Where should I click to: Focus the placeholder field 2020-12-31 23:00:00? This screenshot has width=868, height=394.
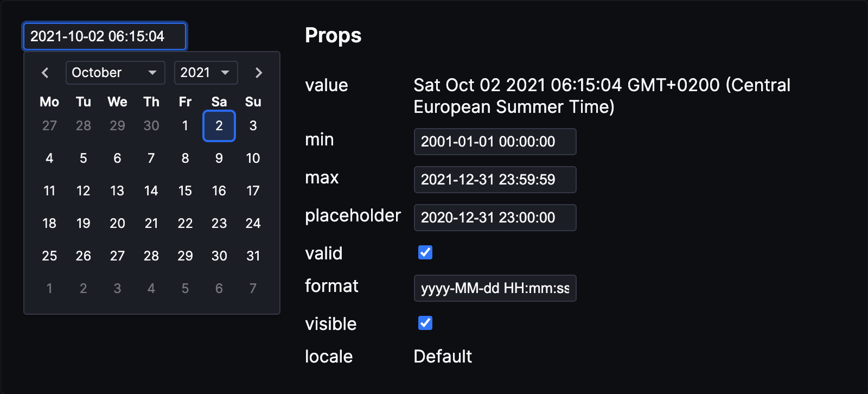495,218
